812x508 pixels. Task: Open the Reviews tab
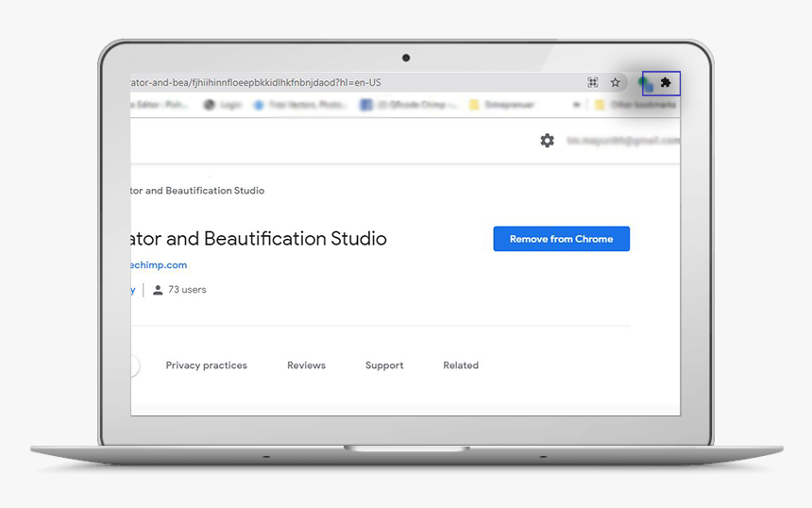pos(306,365)
